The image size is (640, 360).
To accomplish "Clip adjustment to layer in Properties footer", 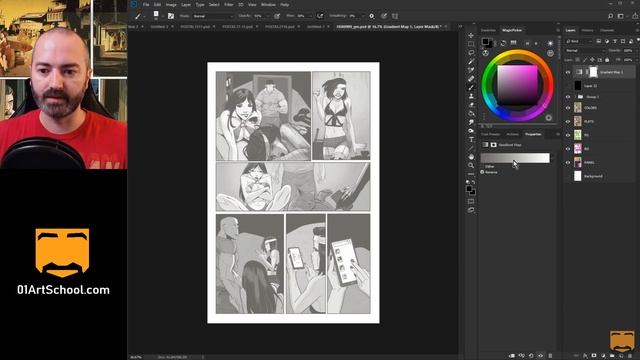I will click(x=511, y=356).
